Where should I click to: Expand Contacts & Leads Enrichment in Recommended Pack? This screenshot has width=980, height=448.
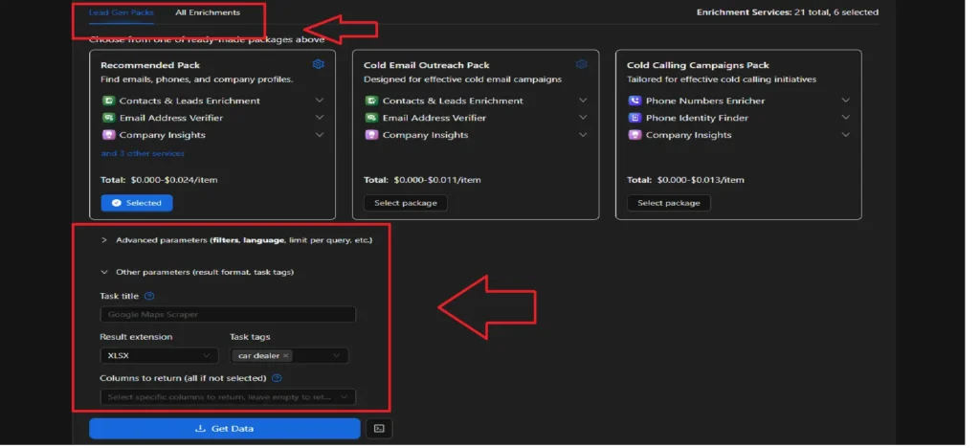320,101
